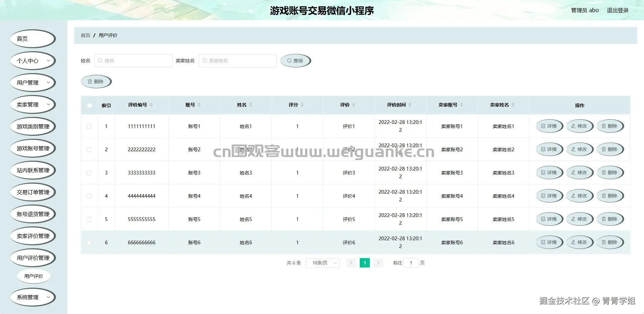This screenshot has width=644, height=314.
Task: Edit row 5555555555 using 修改
Action: click(x=580, y=219)
